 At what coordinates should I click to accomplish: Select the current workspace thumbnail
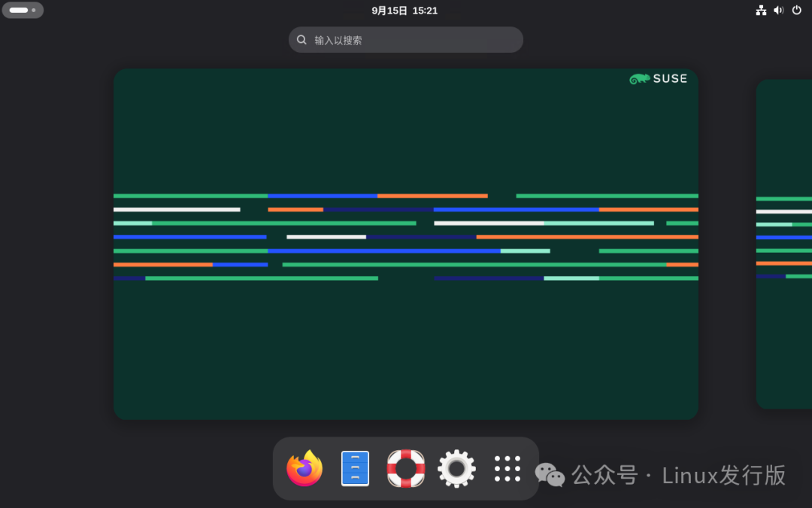[x=405, y=244]
